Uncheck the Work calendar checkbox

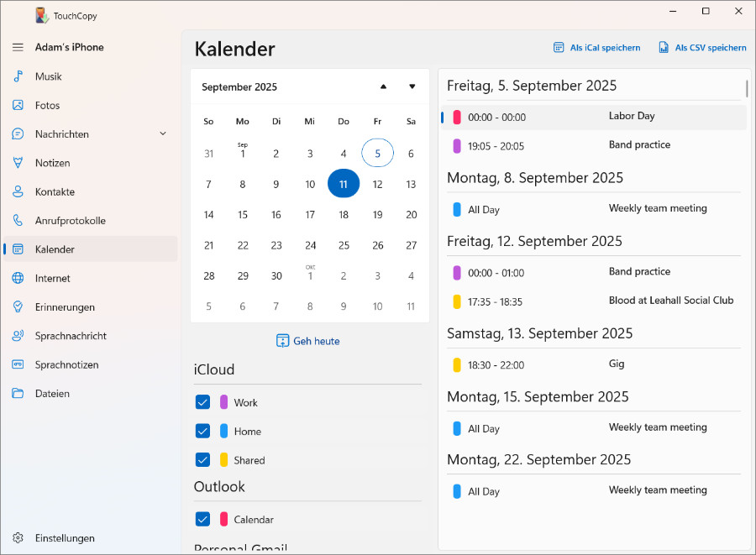point(202,402)
